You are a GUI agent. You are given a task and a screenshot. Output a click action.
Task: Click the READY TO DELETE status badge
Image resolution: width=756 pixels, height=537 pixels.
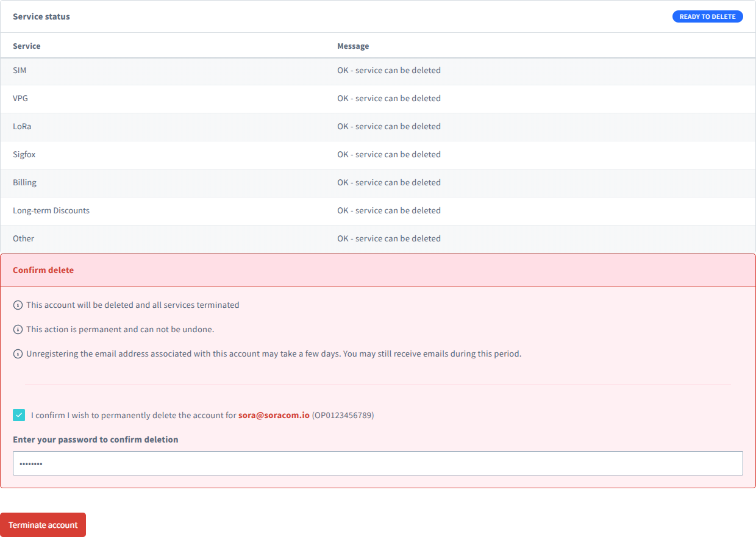coord(707,16)
